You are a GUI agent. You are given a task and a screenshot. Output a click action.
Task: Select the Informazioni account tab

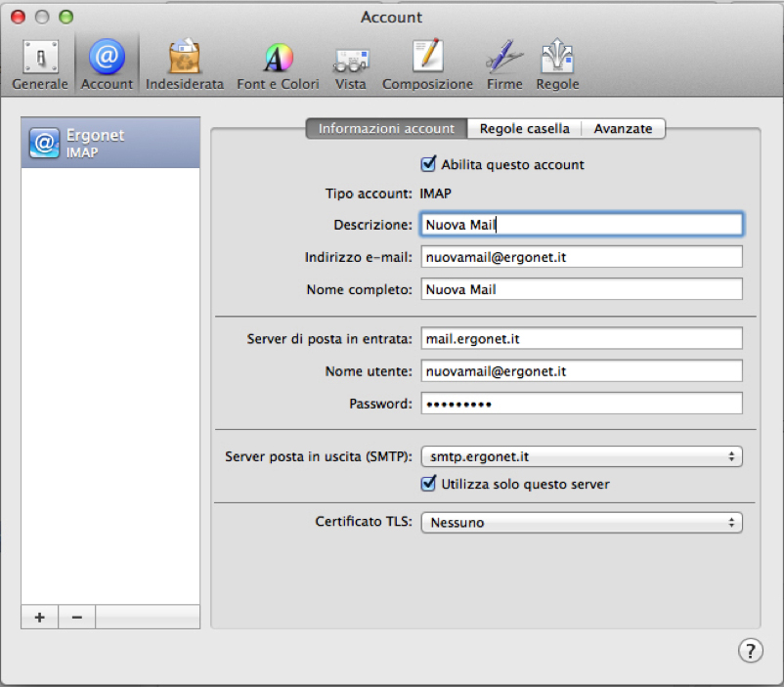point(386,129)
